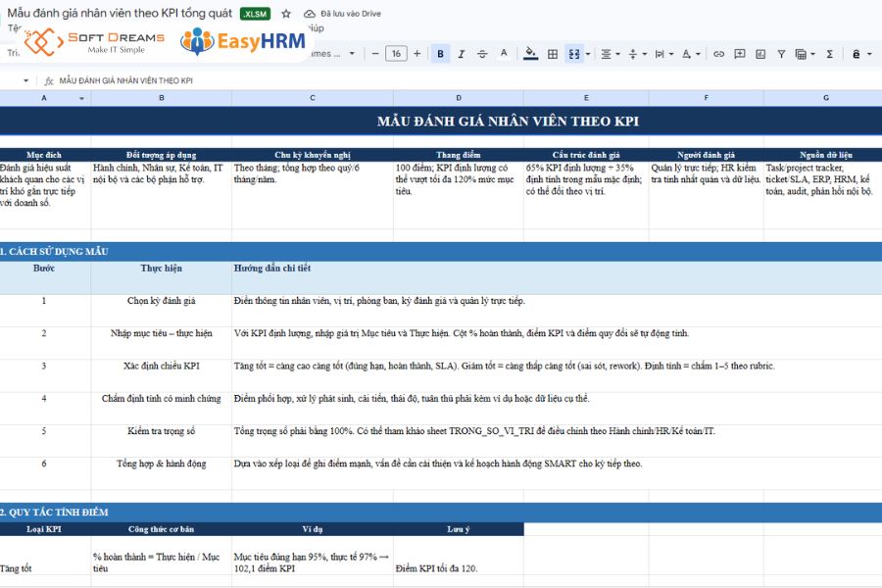
Task: Click section row 1. CÁCH SỬ DỤNG MẪU
Action: [x=441, y=252]
